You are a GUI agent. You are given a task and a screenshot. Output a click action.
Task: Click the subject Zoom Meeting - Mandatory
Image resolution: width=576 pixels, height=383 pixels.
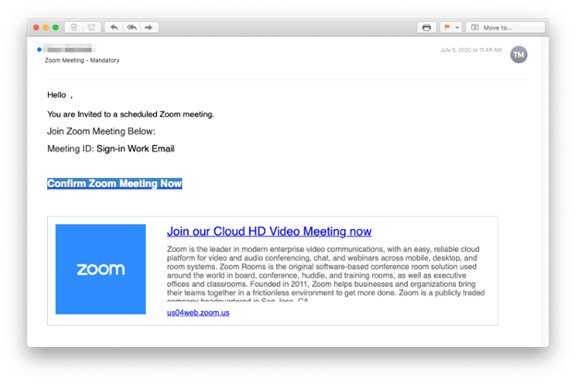pyautogui.click(x=82, y=60)
